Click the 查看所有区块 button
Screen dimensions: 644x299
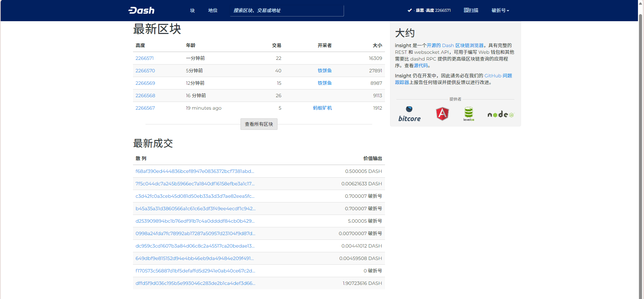click(259, 124)
